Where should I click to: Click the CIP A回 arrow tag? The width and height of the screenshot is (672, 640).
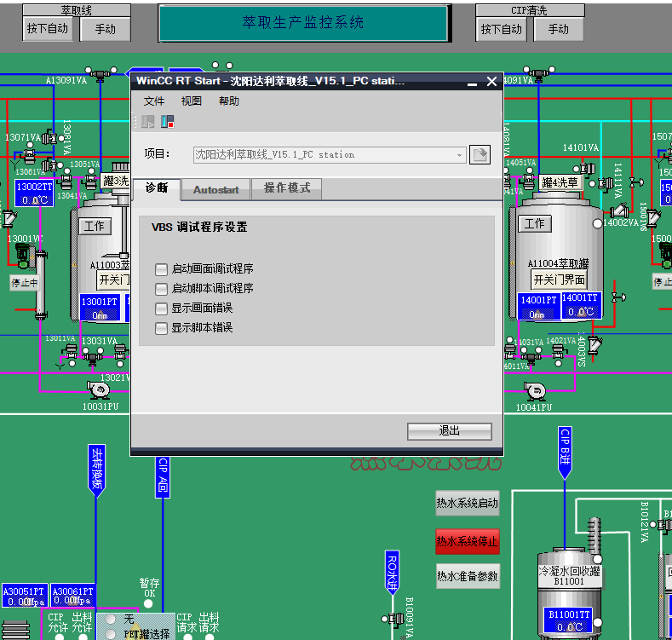[x=163, y=477]
